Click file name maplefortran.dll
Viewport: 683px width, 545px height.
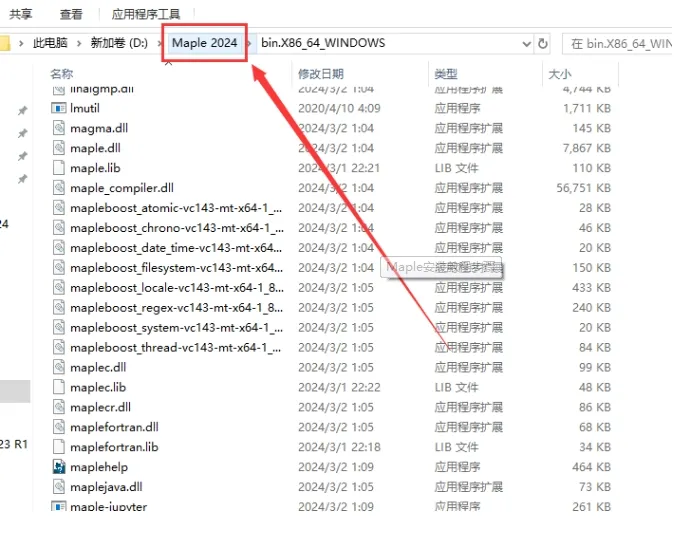(114, 427)
